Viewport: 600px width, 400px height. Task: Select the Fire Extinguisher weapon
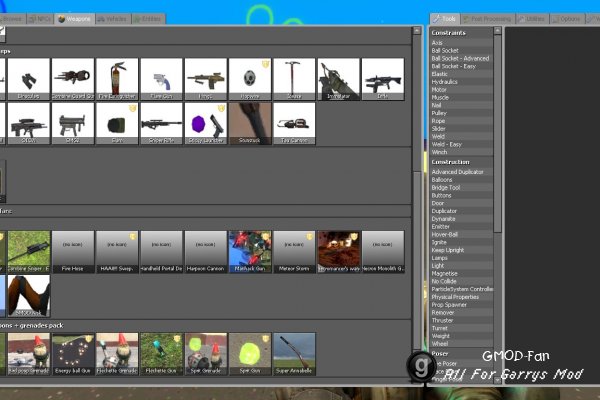click(x=117, y=79)
